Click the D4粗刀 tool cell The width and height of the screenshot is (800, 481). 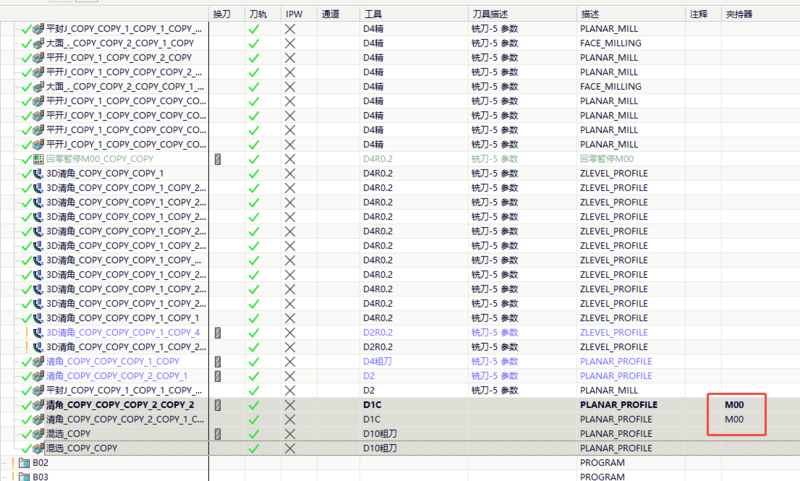point(378,362)
